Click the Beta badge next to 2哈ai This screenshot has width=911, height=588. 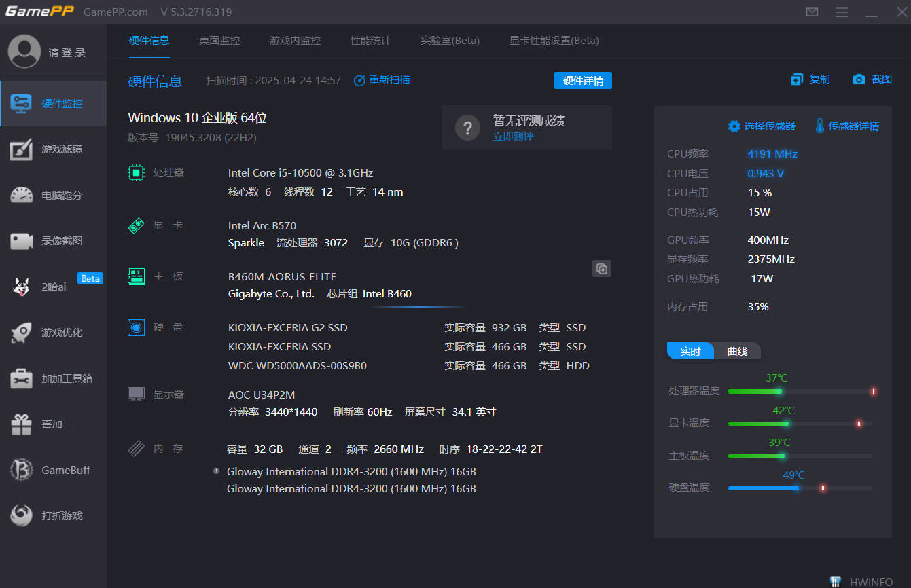click(x=90, y=278)
